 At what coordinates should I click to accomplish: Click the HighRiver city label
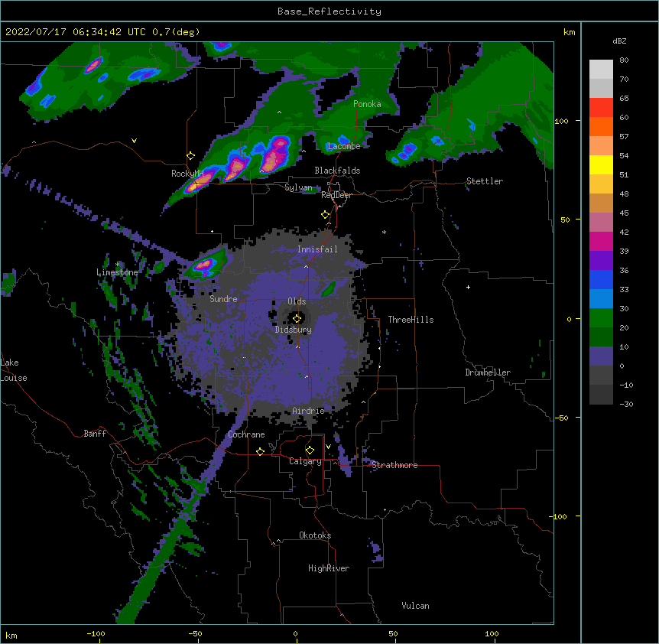329,568
